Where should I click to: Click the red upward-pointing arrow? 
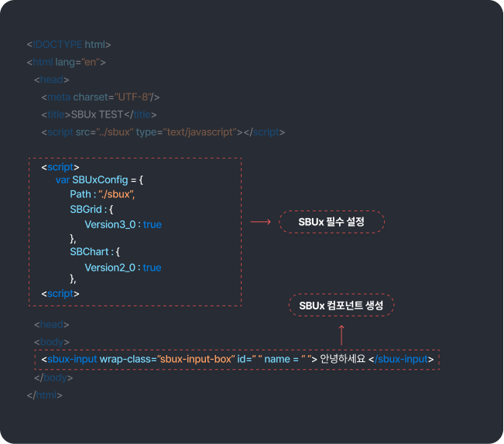point(341,334)
